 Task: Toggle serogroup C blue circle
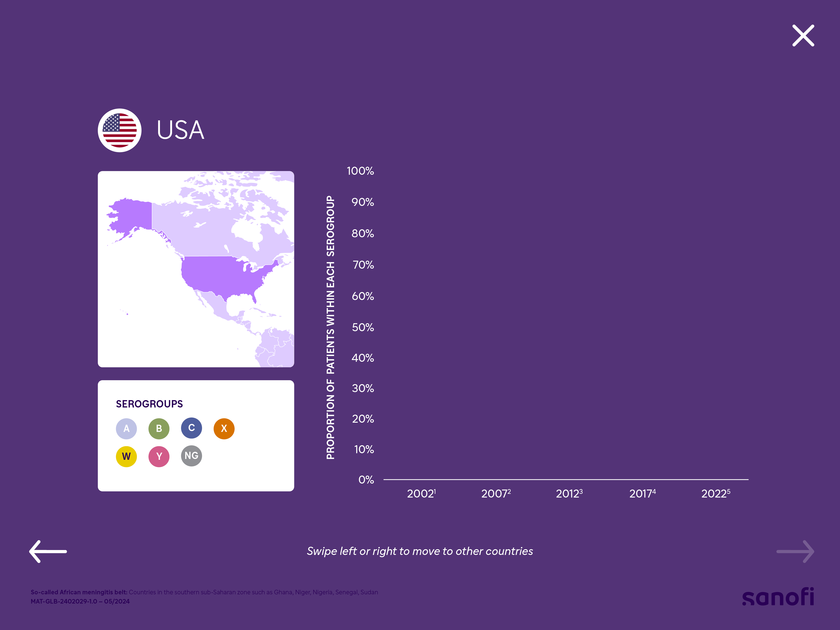191,428
